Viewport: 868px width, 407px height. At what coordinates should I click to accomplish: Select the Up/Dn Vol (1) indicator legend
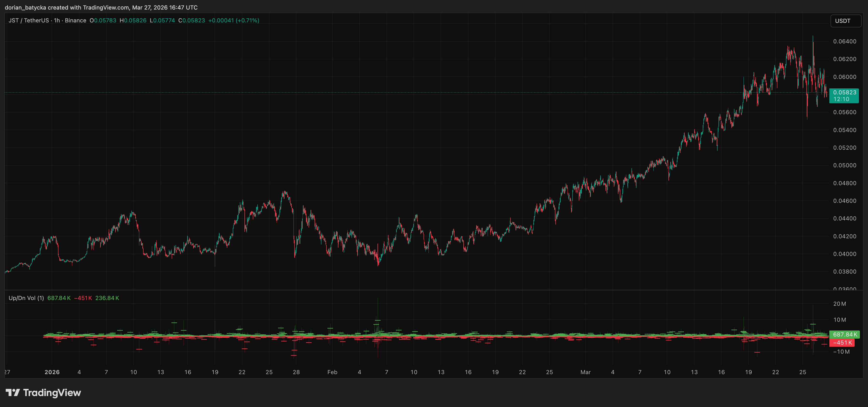[26, 298]
